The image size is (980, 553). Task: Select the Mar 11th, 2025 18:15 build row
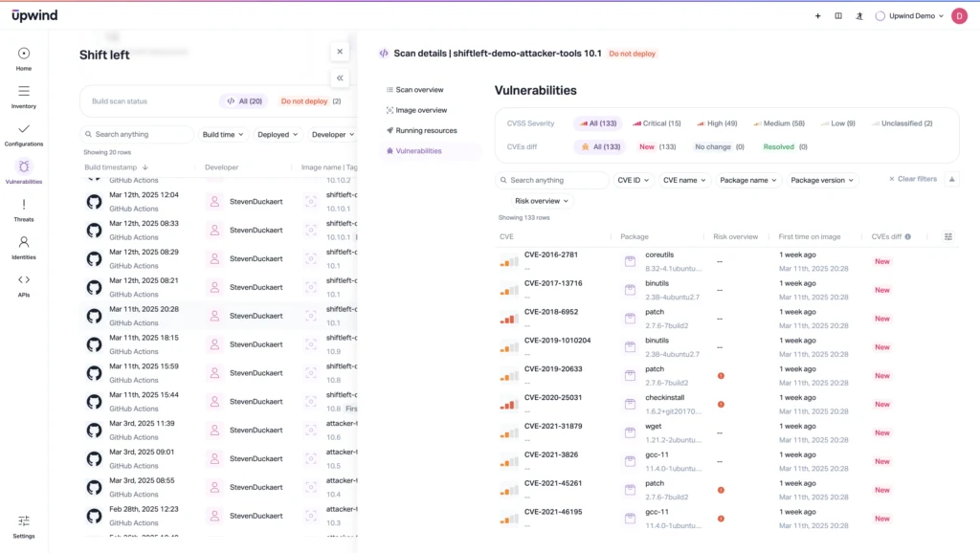coord(219,344)
